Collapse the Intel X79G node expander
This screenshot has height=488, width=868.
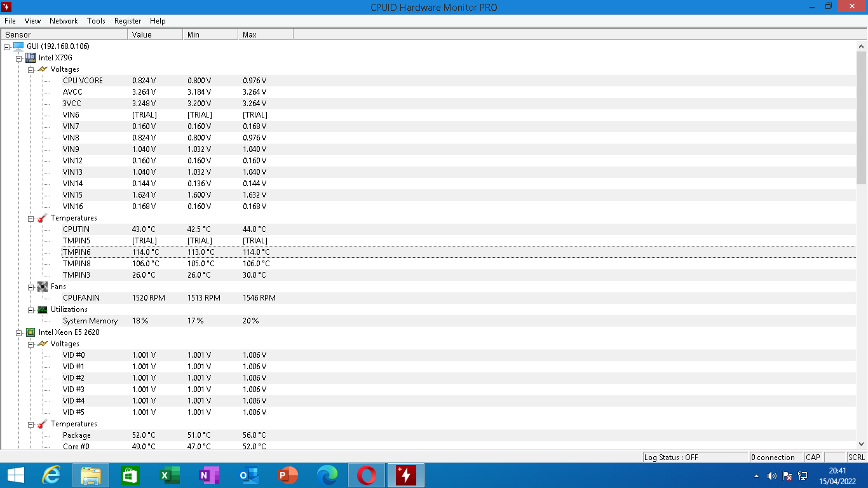[19, 58]
